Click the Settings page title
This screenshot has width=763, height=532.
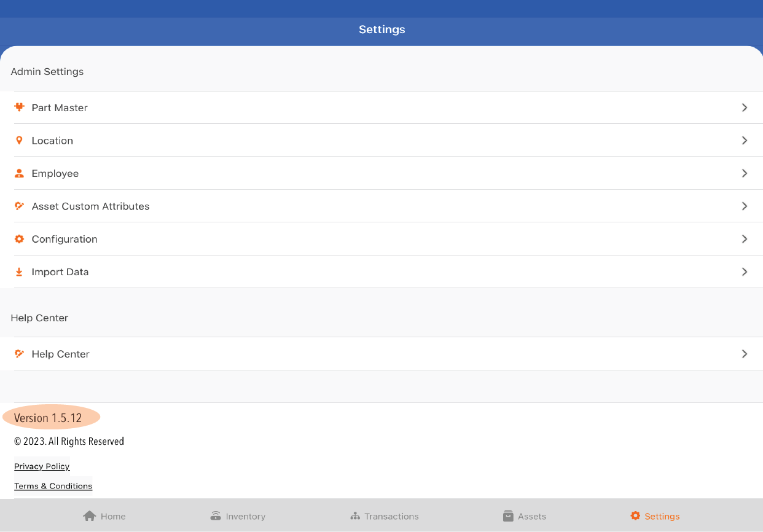[382, 29]
